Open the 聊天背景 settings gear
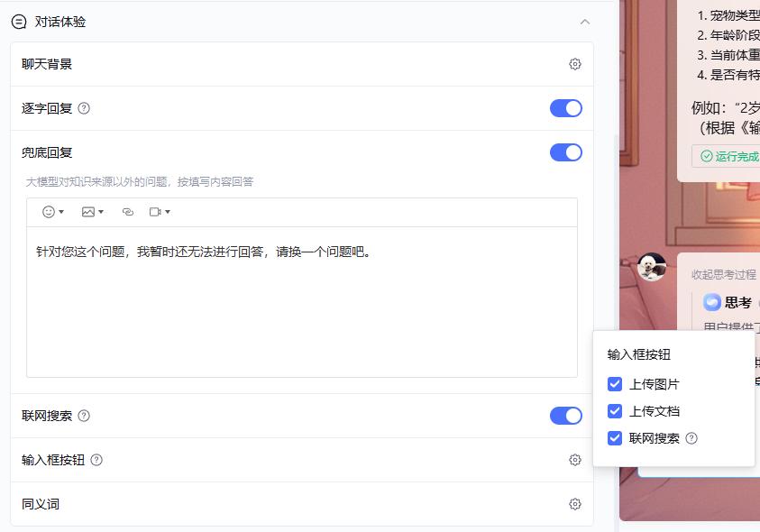 [x=575, y=63]
